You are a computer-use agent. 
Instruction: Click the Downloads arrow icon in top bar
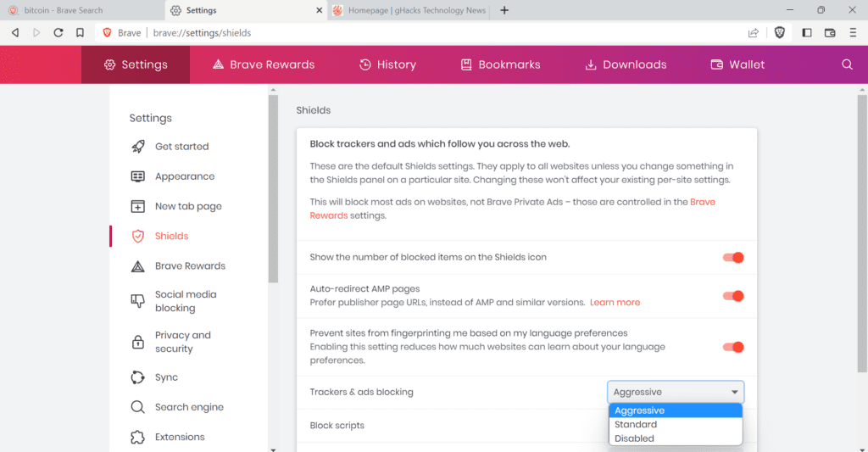click(591, 64)
